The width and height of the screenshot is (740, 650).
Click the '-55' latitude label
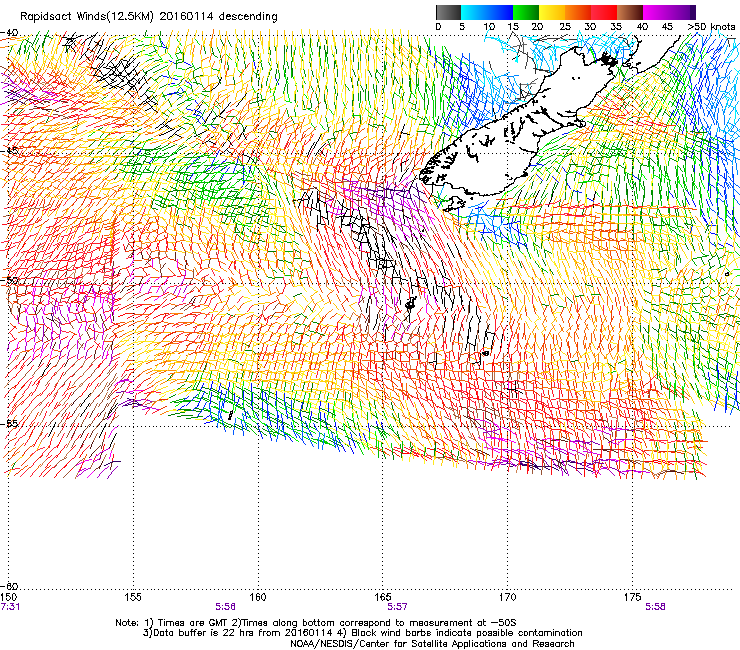coord(9,423)
